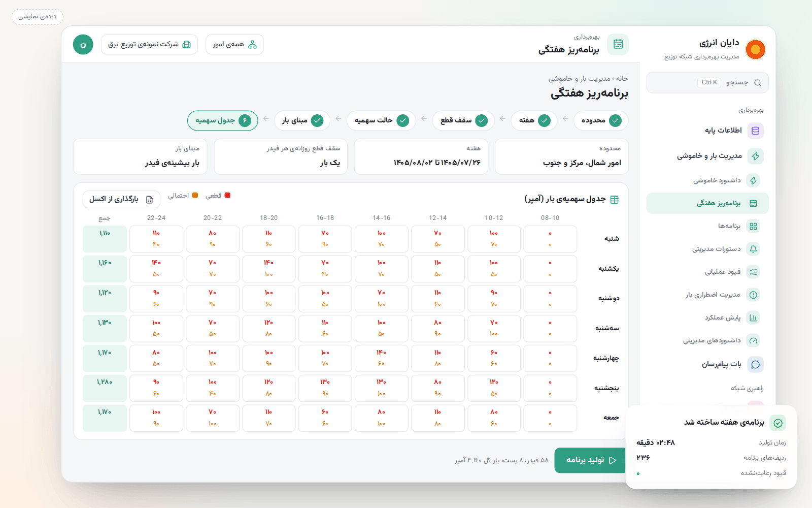Focus the جستجو search field

[x=707, y=83]
